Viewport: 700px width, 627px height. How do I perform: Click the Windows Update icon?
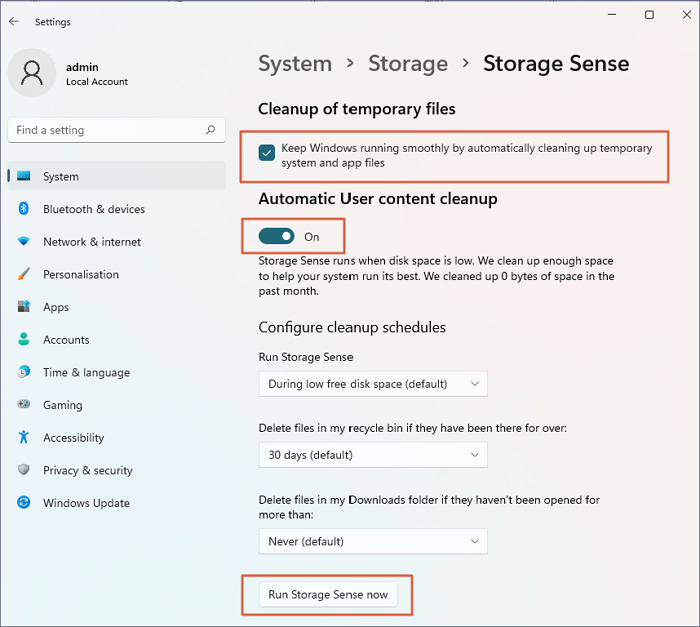tap(24, 503)
